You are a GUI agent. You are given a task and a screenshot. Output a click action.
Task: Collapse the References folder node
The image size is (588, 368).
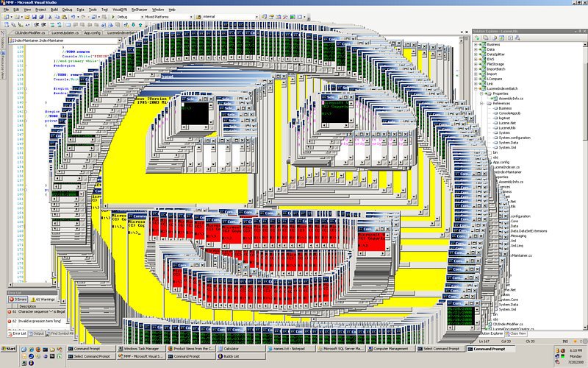point(481,103)
